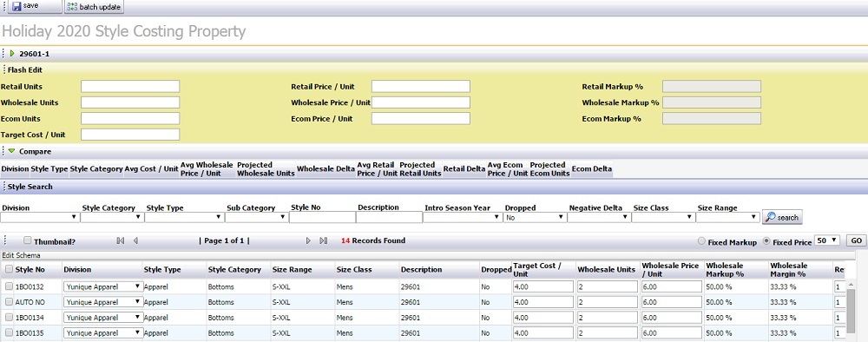The image size is (868, 342).
Task: Click the search button with magnifier
Action: 782,218
